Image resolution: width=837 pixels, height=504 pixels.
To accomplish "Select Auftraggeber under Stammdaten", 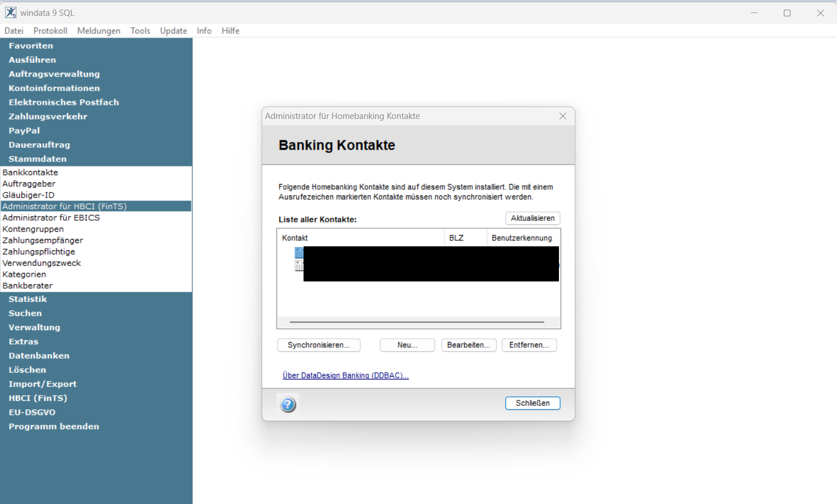I will (x=96, y=183).
